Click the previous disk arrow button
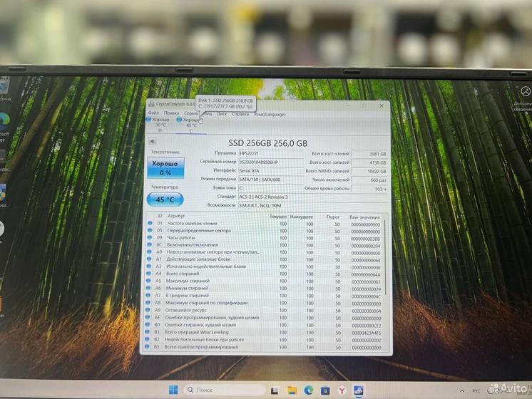Screen dimensions: 532x399 (x=153, y=140)
